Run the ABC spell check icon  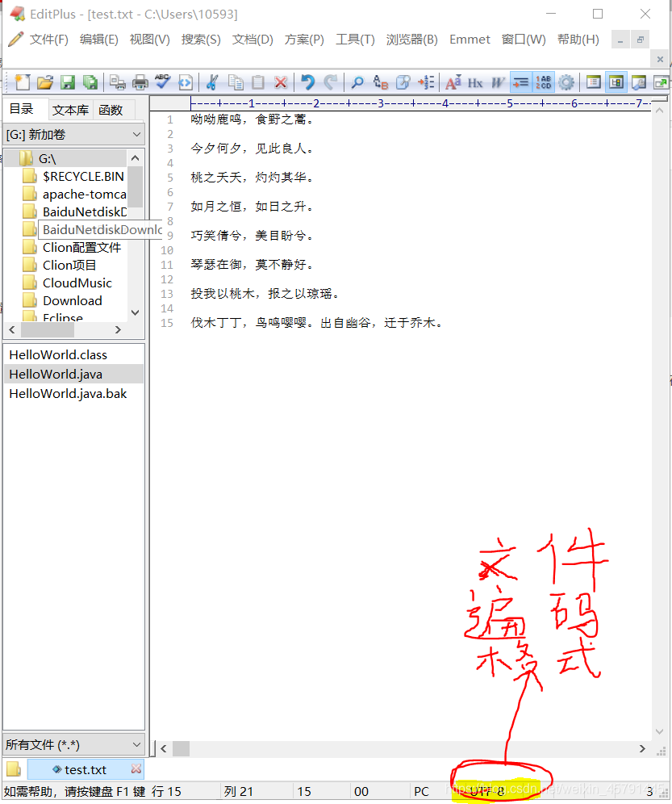[x=162, y=82]
